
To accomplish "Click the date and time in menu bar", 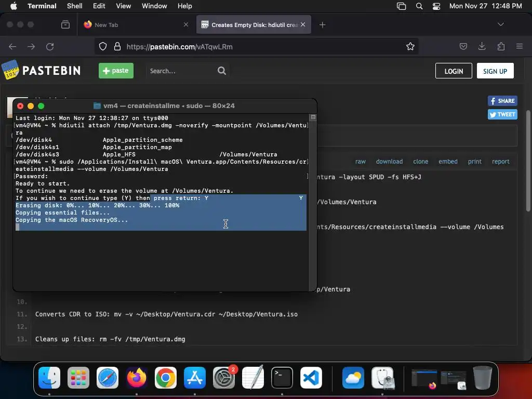I will point(486,6).
